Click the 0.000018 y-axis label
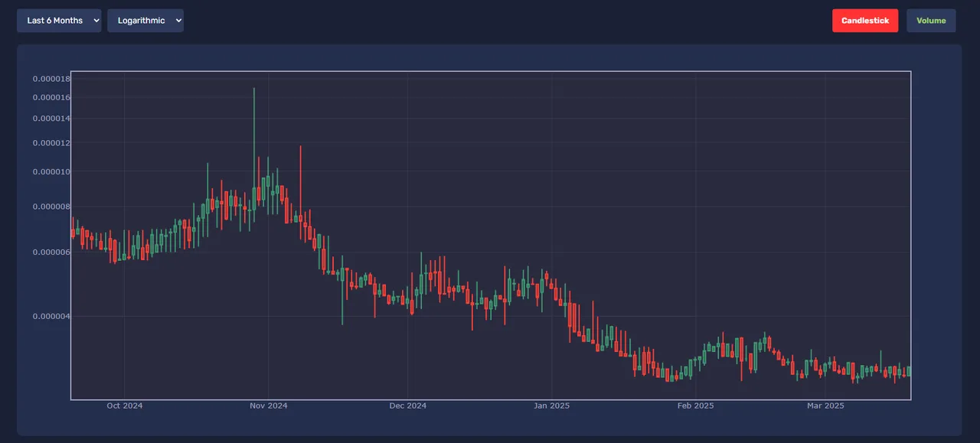Image resolution: width=980 pixels, height=443 pixels. 51,79
